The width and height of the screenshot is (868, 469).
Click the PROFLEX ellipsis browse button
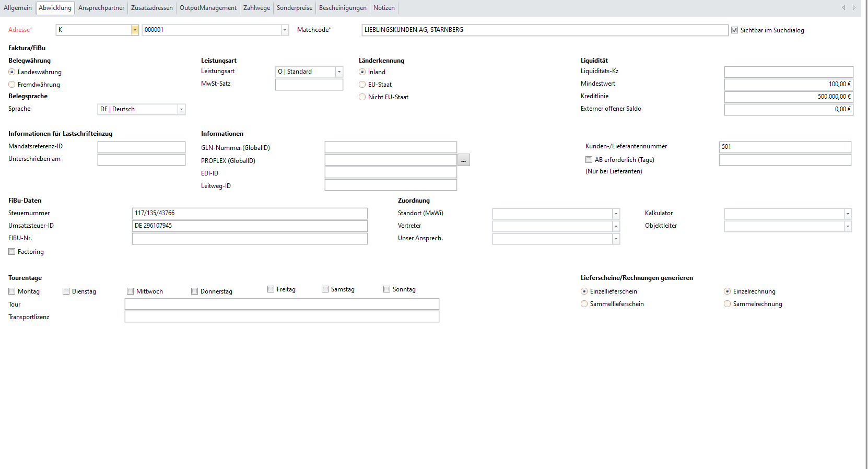463,160
